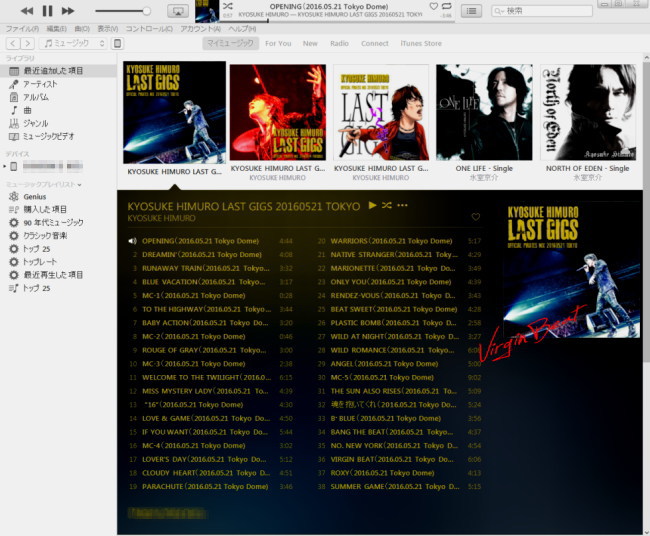Viewport: 650px width, 536px height.
Task: Switch to the Radio tab
Action: click(x=340, y=43)
